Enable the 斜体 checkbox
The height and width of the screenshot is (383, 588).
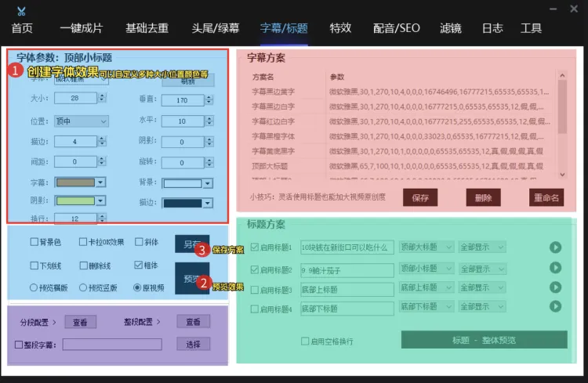click(139, 242)
